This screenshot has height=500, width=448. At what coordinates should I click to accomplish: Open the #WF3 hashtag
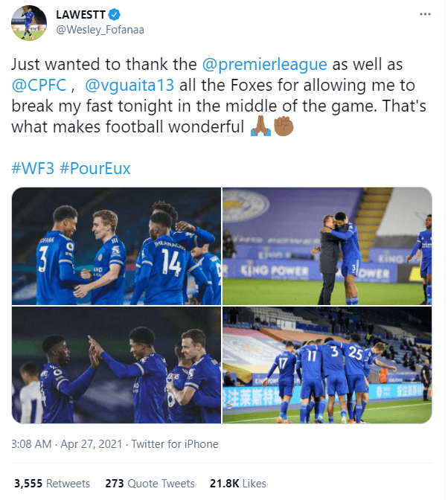(x=32, y=168)
